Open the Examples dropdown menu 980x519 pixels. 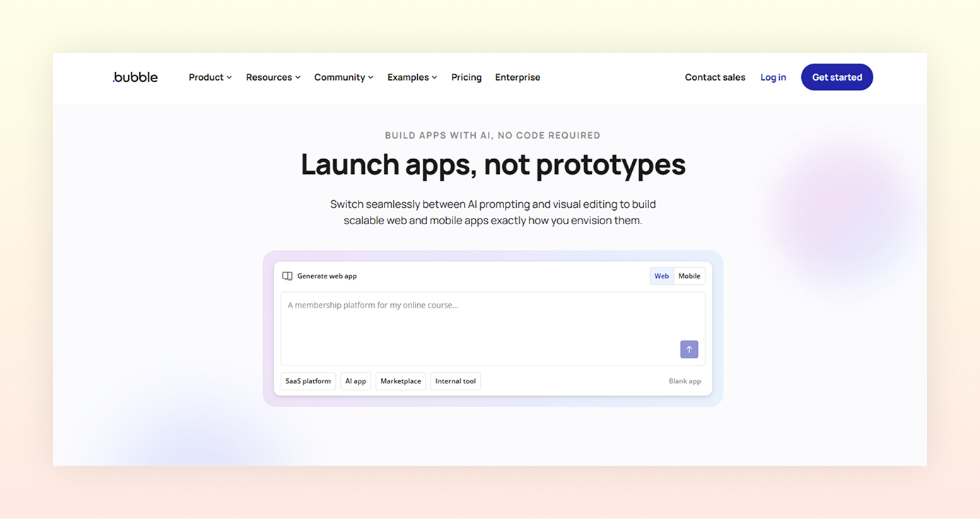[412, 77]
